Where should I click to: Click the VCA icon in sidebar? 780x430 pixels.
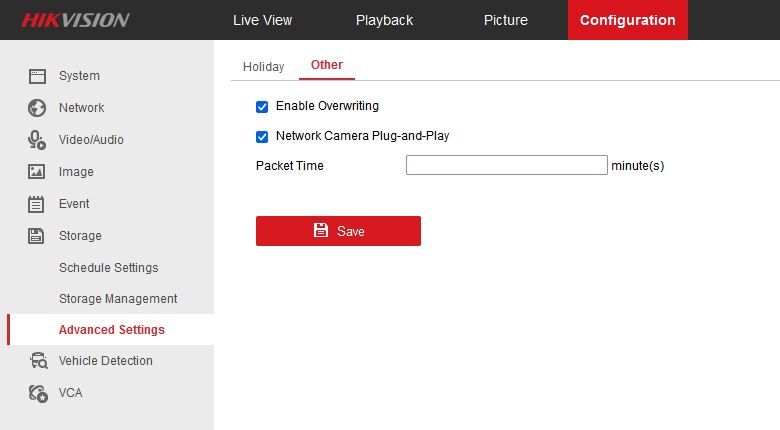pos(37,393)
